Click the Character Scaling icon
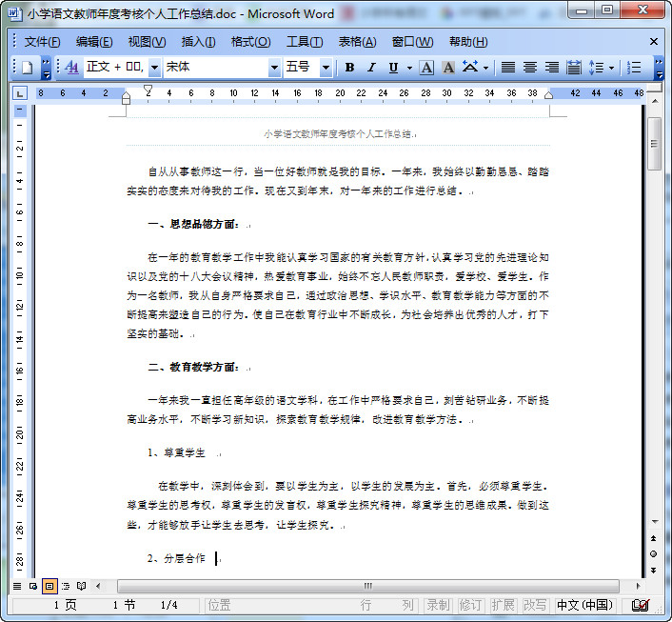The image size is (672, 622). 470,68
